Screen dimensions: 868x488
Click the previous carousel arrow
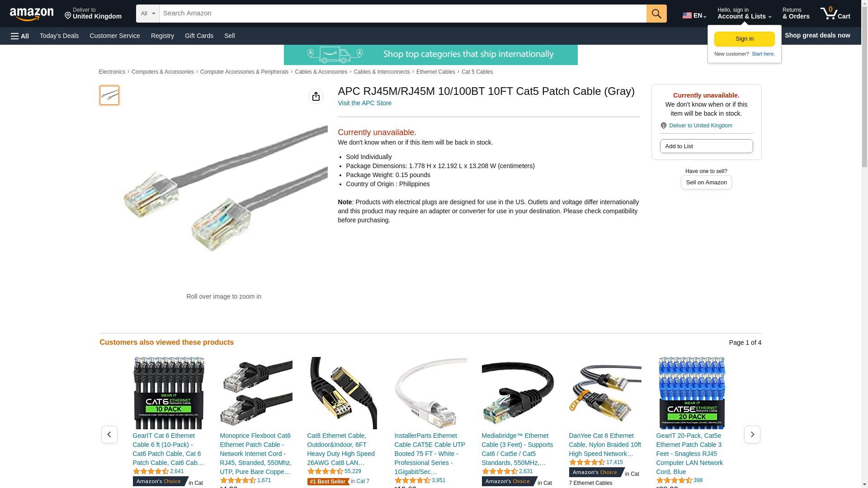click(x=109, y=434)
